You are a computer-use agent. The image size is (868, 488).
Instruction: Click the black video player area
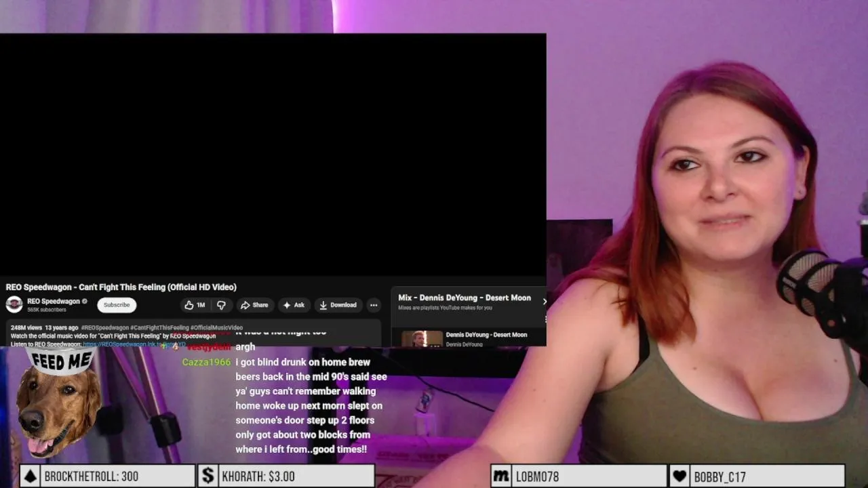[273, 155]
